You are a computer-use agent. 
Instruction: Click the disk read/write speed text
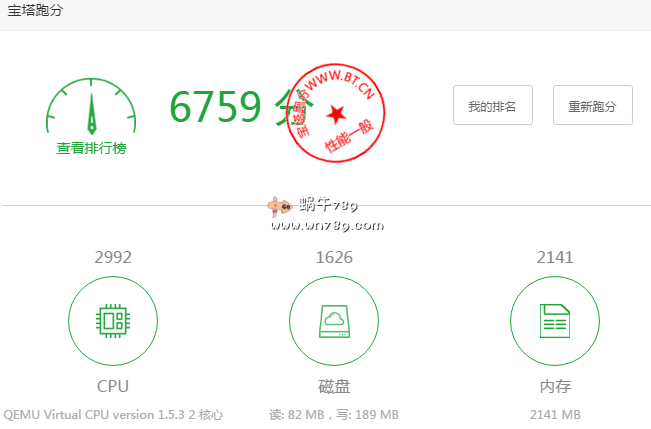(x=333, y=414)
